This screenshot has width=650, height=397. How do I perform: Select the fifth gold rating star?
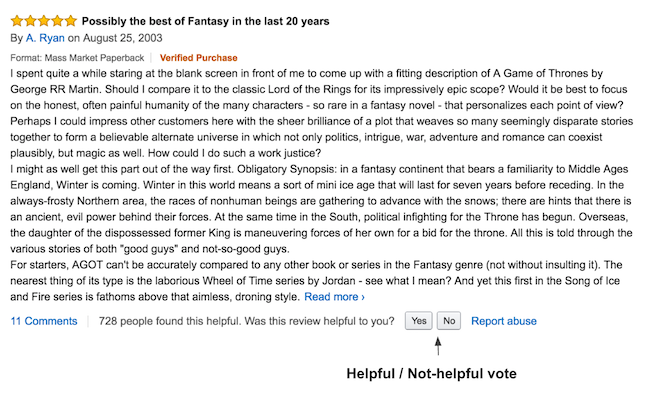pos(71,21)
